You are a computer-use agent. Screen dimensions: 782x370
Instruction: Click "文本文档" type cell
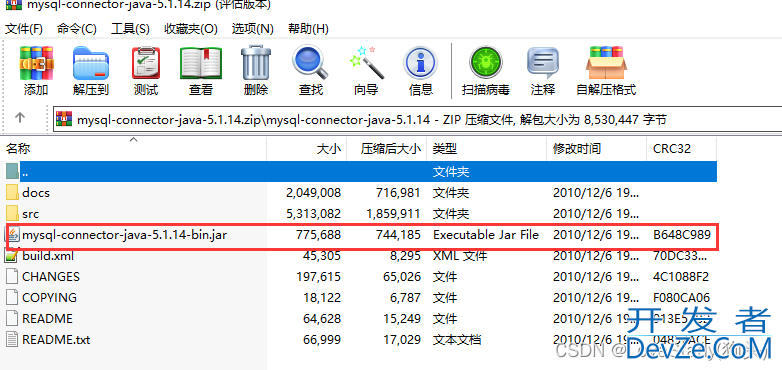point(457,340)
